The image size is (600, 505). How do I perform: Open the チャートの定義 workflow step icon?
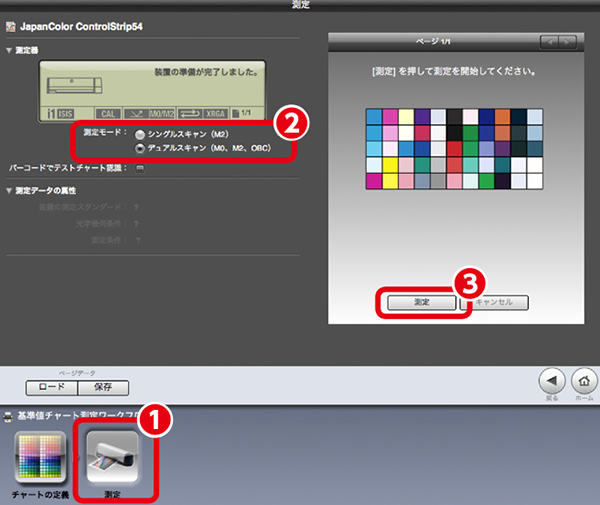[x=40, y=457]
